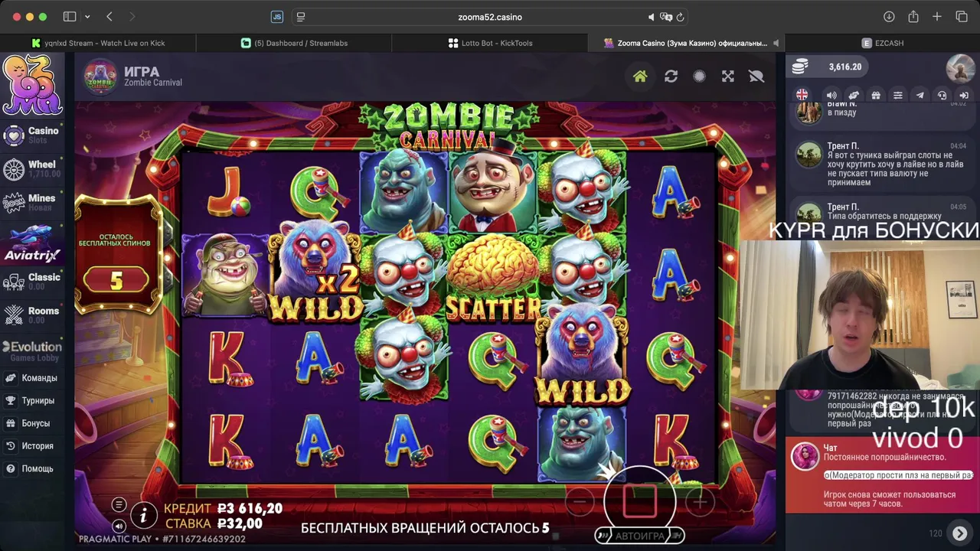Open Турниры in sidebar
Viewport: 980px width, 551px height.
pyautogui.click(x=31, y=400)
